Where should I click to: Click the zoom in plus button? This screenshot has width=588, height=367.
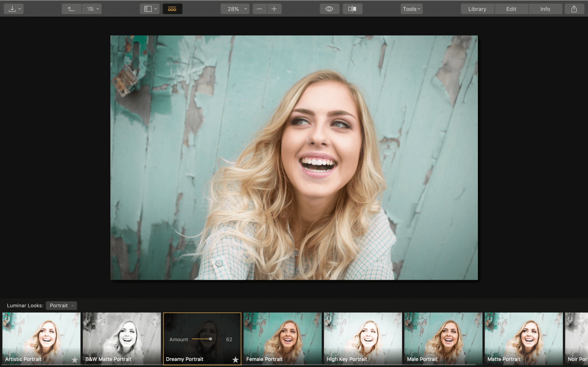(x=274, y=9)
